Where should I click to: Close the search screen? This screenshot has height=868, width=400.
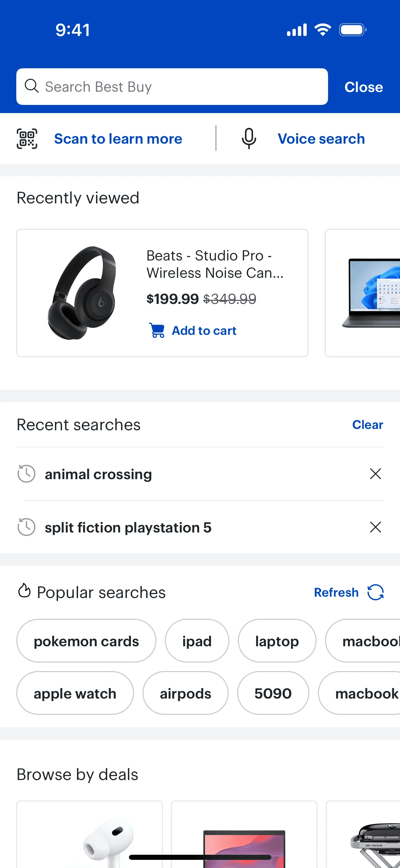363,87
